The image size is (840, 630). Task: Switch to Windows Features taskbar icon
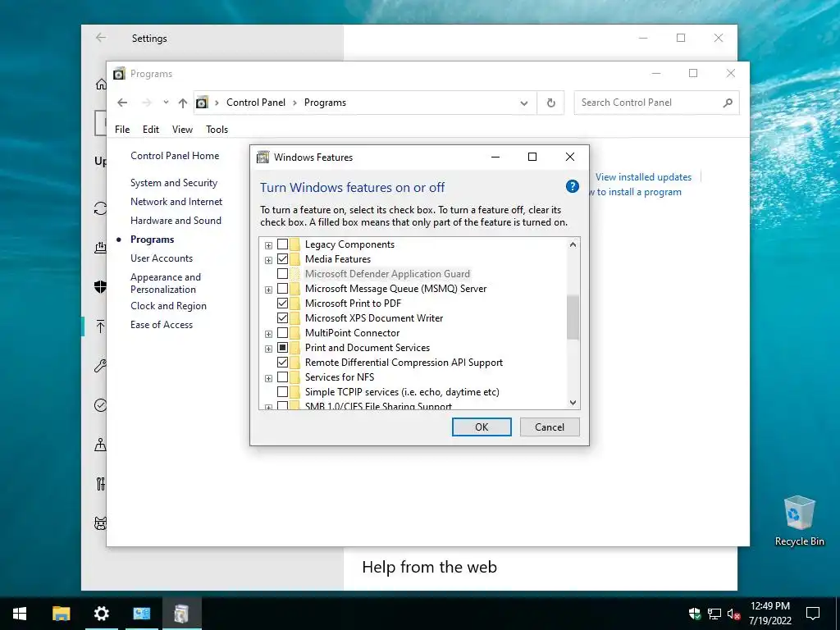(x=181, y=614)
